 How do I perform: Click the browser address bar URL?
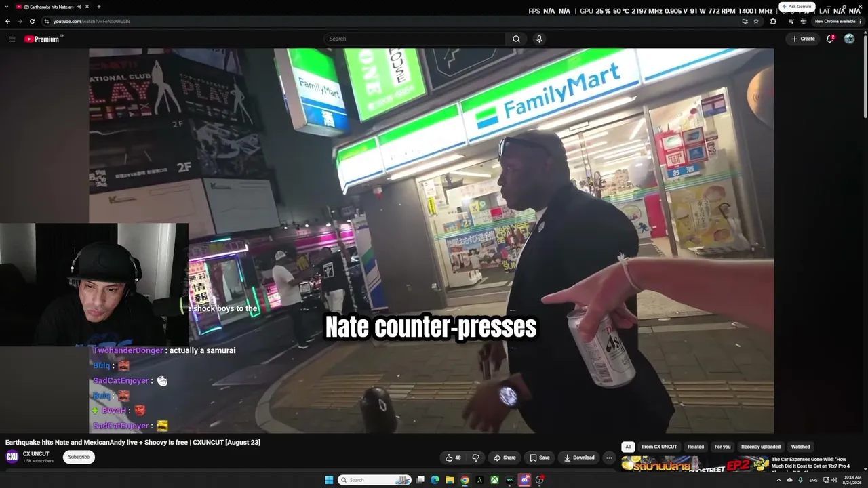(x=92, y=21)
